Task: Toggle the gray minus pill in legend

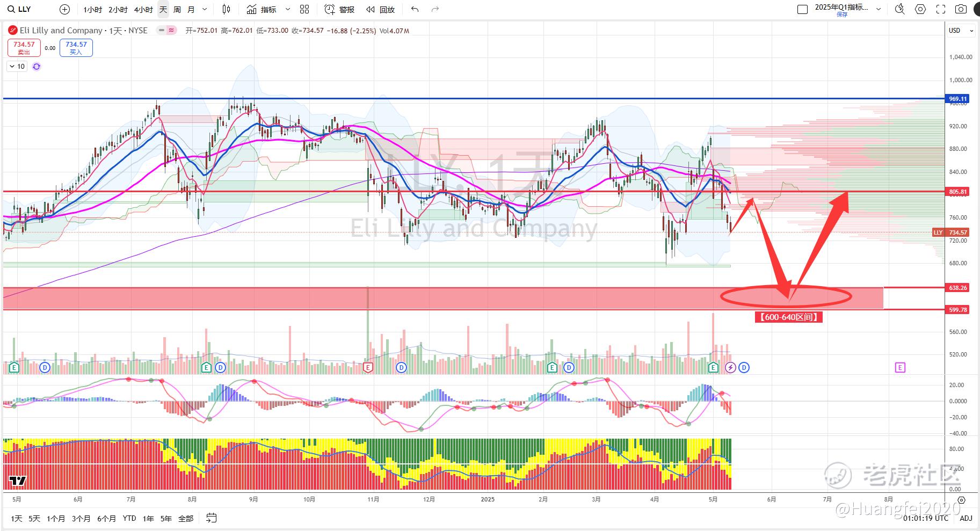Action: [x=162, y=31]
